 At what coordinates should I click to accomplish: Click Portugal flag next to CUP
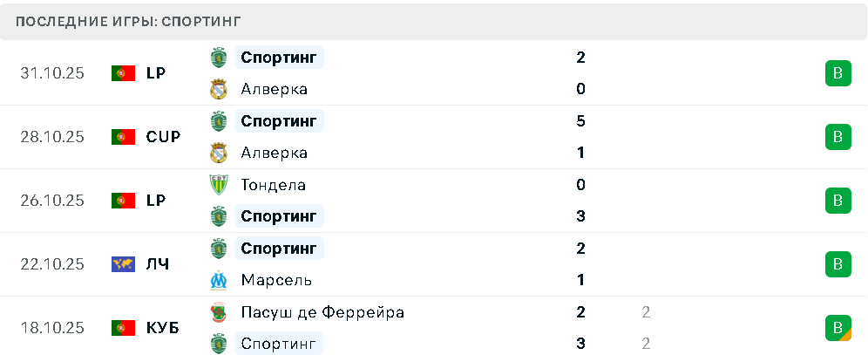[123, 137]
